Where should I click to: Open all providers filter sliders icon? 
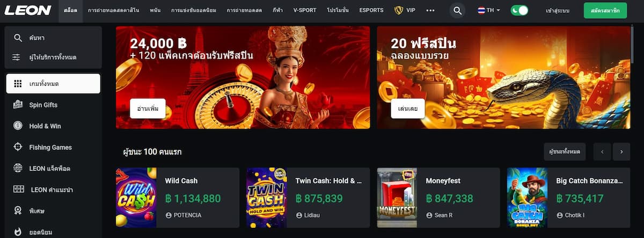[18, 57]
